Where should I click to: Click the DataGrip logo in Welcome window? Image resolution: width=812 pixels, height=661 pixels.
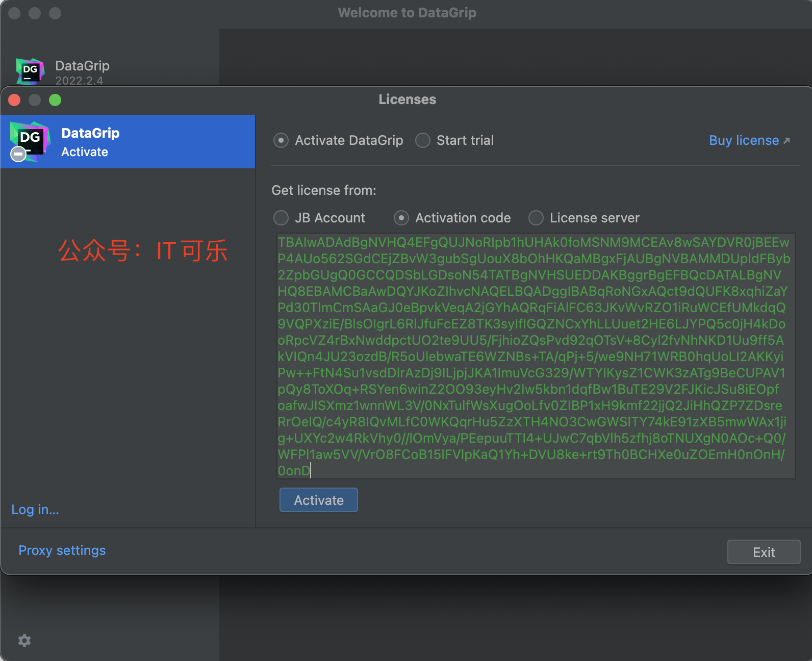pos(30,71)
